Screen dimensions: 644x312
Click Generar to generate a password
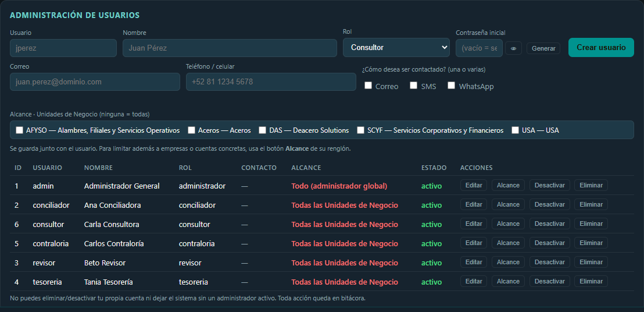[543, 48]
